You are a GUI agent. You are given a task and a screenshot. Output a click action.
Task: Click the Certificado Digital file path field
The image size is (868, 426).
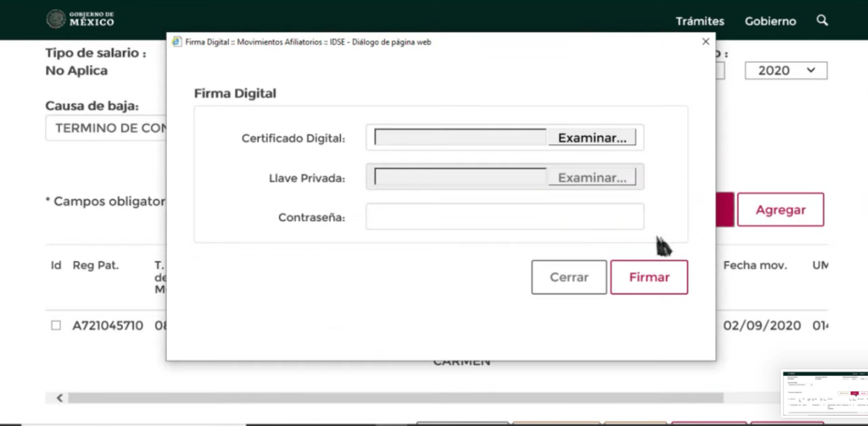coord(460,137)
